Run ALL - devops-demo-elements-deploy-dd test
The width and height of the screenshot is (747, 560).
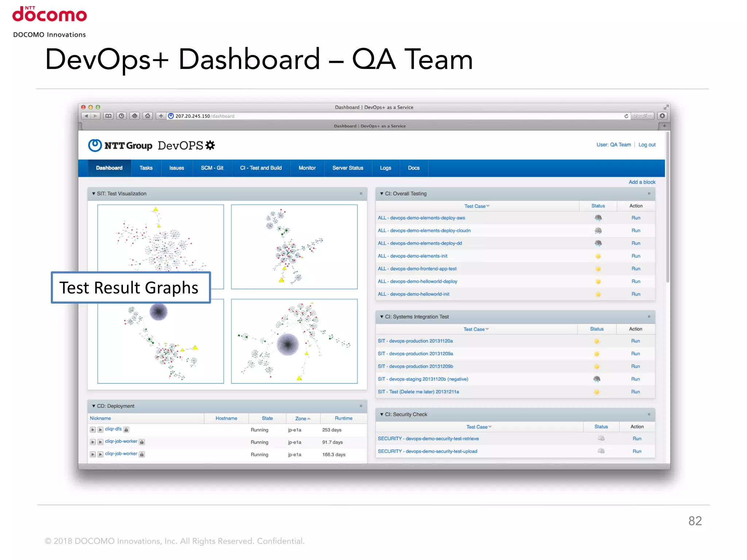pos(636,244)
